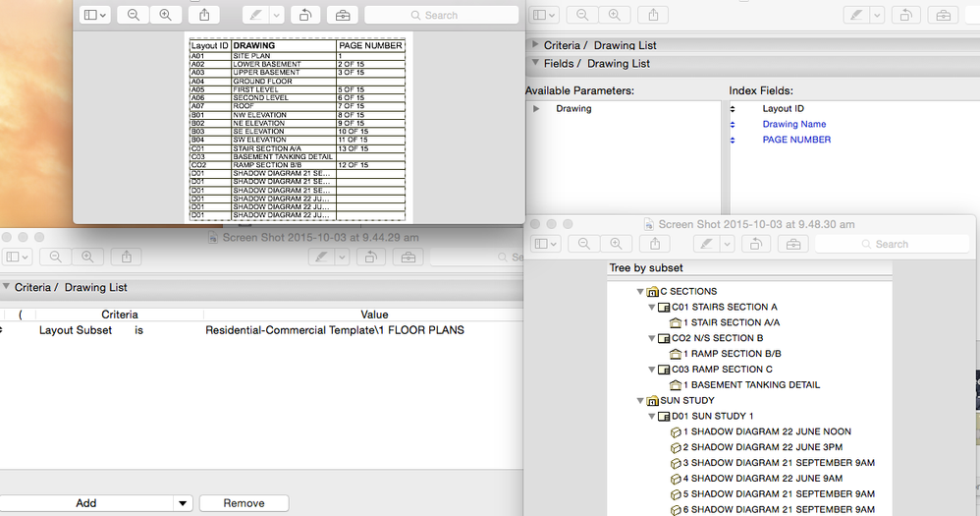Select 1 STAIR SECTION A/A drawing
The height and width of the screenshot is (516, 980).
[730, 322]
